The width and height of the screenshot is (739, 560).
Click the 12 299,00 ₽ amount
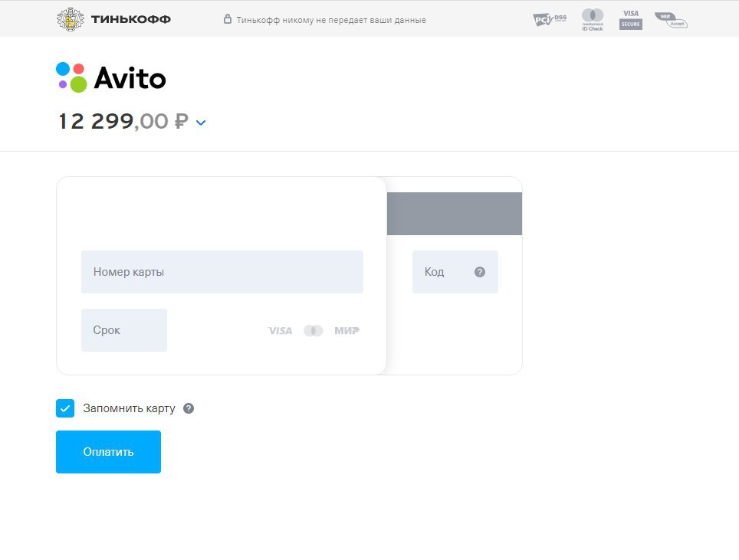click(x=123, y=121)
